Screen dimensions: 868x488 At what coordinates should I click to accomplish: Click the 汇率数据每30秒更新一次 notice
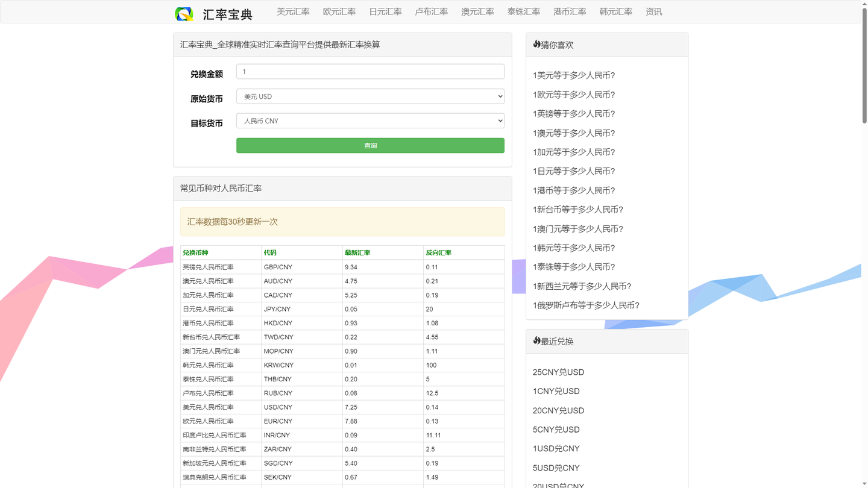(x=342, y=222)
